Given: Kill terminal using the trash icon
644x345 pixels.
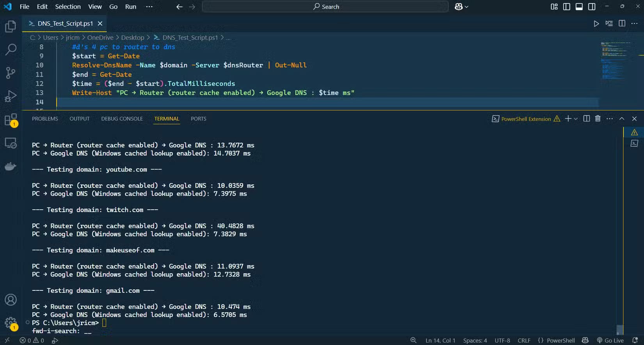Looking at the screenshot, I should tap(598, 119).
